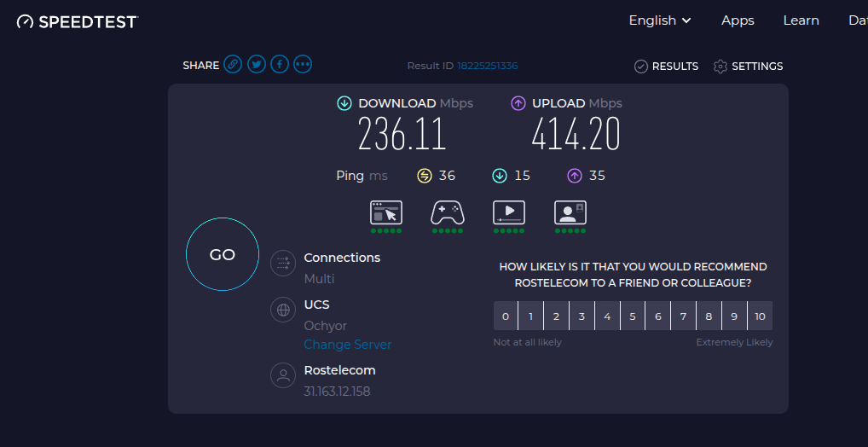Rate recommendation 8
The image size is (868, 447).
click(x=709, y=316)
